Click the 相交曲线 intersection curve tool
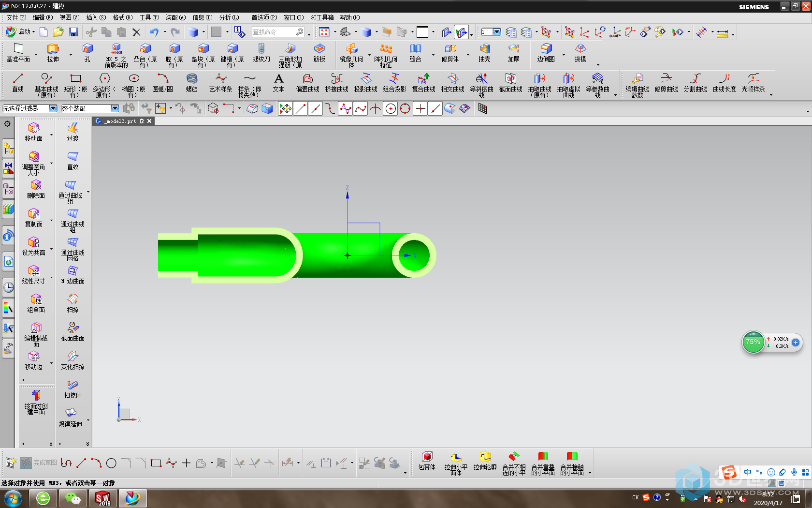The height and width of the screenshot is (508, 812). tap(453, 83)
